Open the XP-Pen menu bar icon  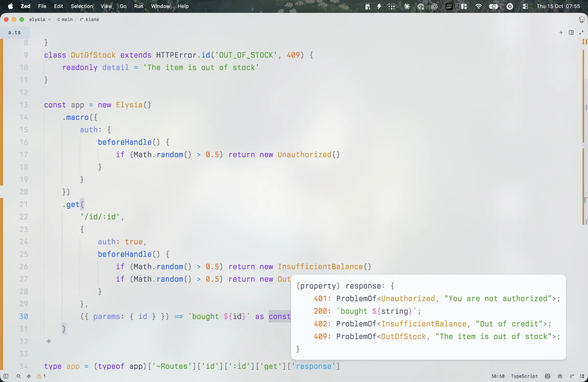click(449, 6)
